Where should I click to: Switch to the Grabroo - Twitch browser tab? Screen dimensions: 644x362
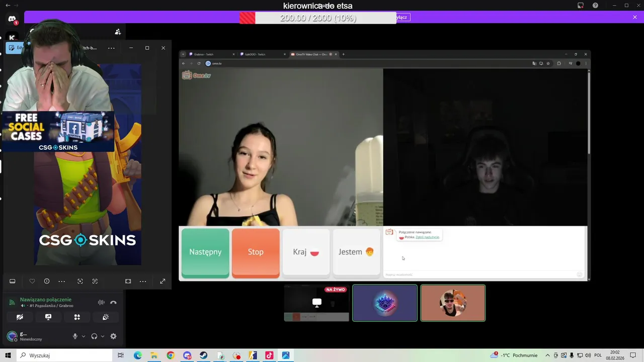tap(211, 54)
